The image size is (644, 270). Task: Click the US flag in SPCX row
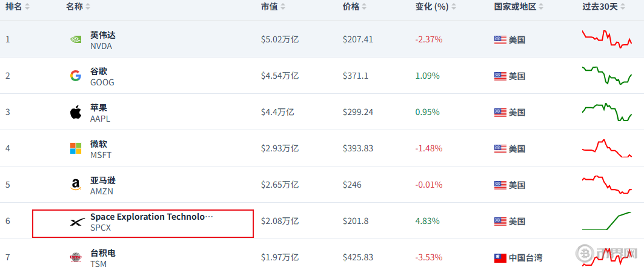tap(500, 221)
